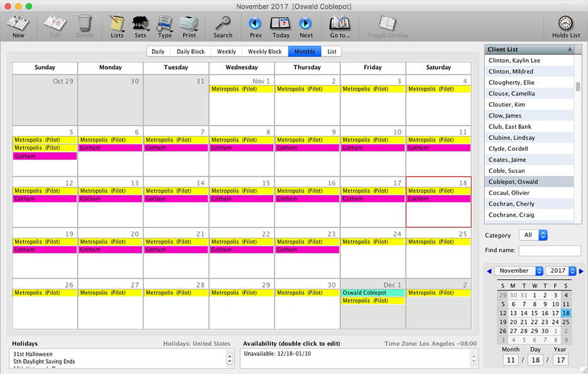Select Cloutier, Kim in the client list
Viewport: 588px width, 374px height.
pos(529,105)
